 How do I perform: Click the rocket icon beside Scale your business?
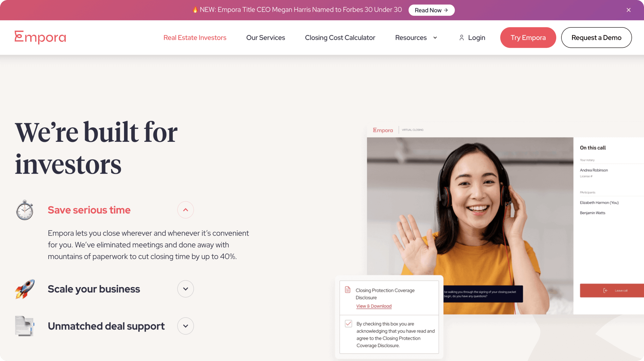tap(25, 289)
